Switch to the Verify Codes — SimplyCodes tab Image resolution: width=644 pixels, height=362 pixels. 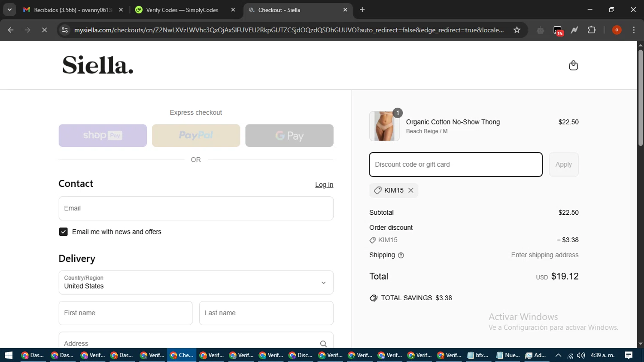click(x=185, y=9)
